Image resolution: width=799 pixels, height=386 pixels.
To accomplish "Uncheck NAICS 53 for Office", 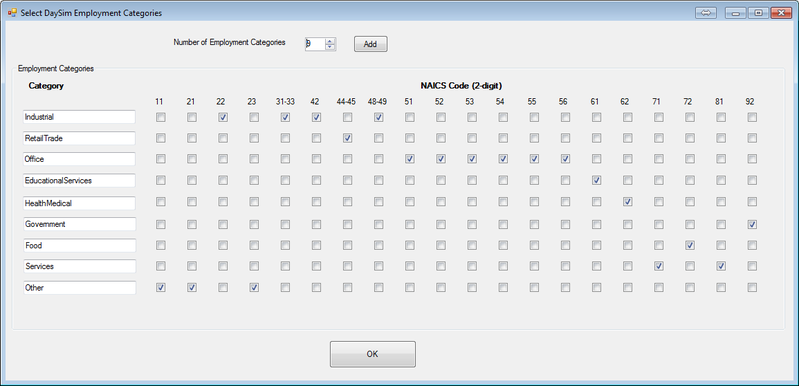I will pyautogui.click(x=472, y=159).
